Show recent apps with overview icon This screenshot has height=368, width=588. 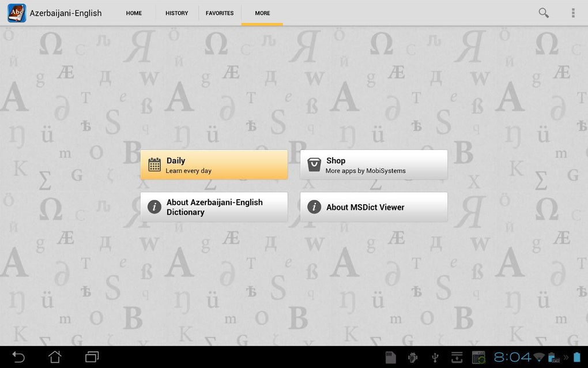92,356
